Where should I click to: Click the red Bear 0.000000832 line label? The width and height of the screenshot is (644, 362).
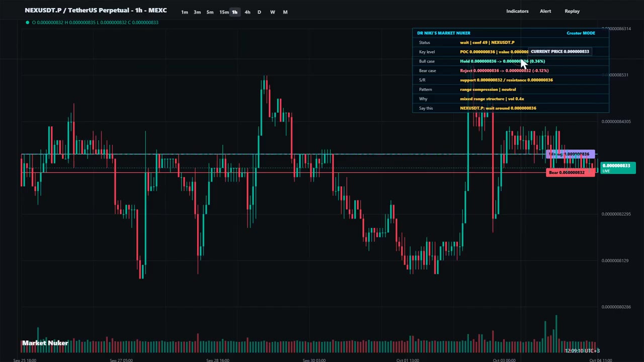pyautogui.click(x=570, y=172)
